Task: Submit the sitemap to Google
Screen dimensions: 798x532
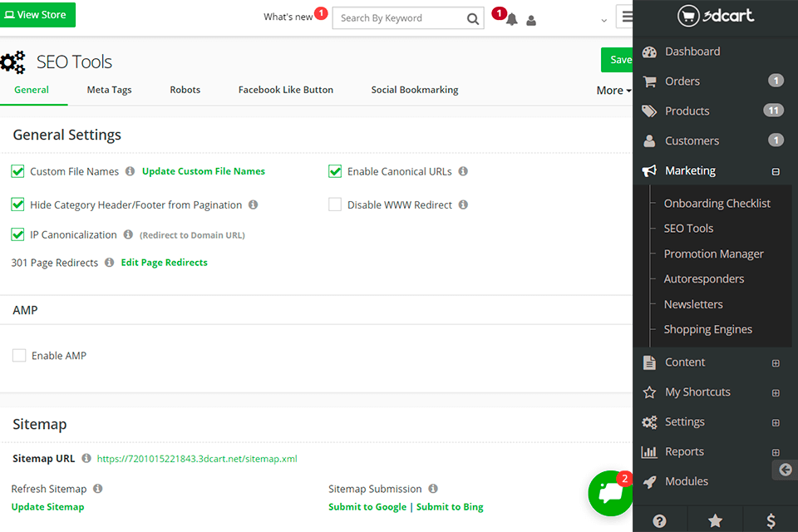Action: [x=367, y=506]
